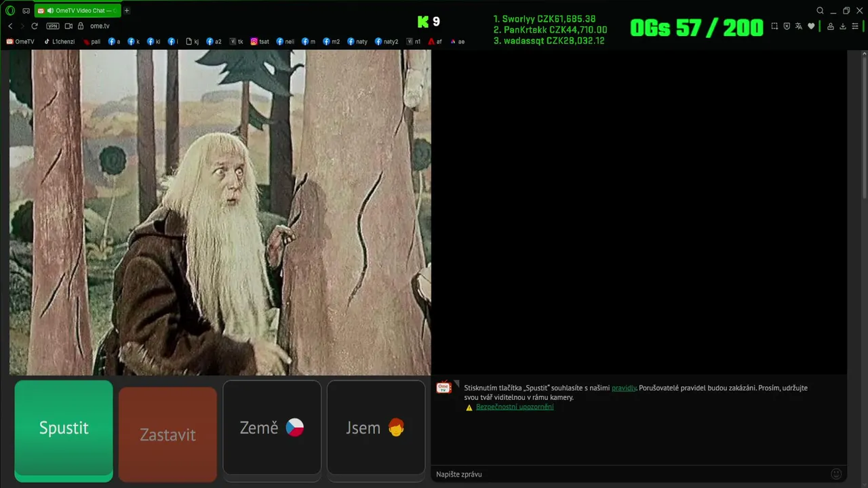Open the kj file bookmark

pos(193,41)
